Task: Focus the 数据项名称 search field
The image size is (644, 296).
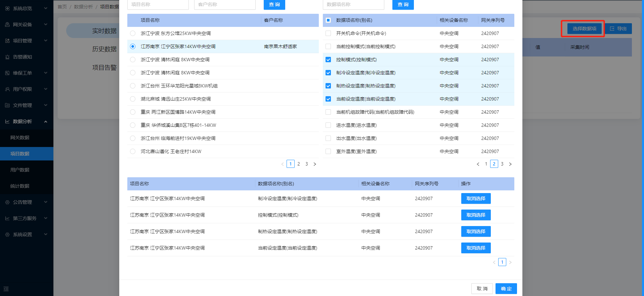Action: tap(353, 4)
